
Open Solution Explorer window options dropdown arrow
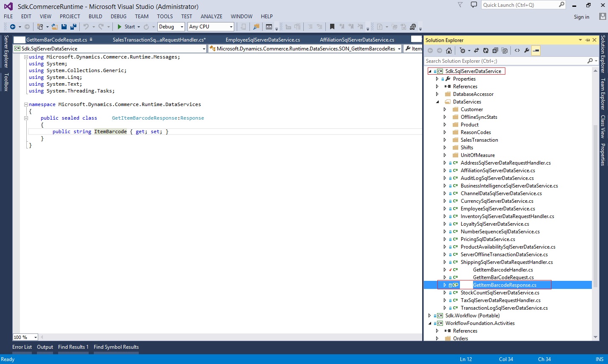click(580, 40)
